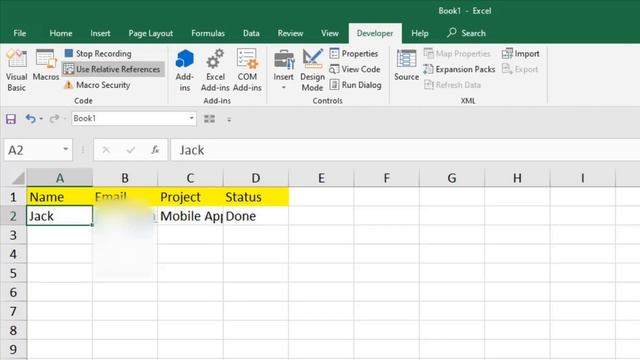Switch to the Insert ribbon tab
Screen dimensions: 640x360
tap(100, 33)
